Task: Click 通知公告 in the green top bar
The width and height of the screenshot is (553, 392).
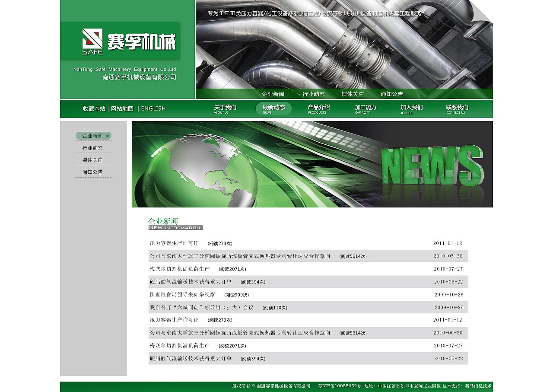Action: (x=391, y=94)
